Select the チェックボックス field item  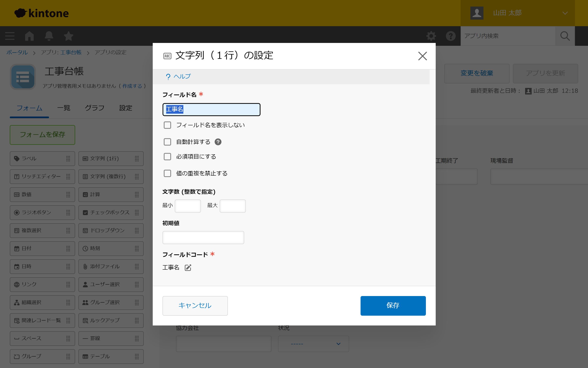tap(111, 213)
